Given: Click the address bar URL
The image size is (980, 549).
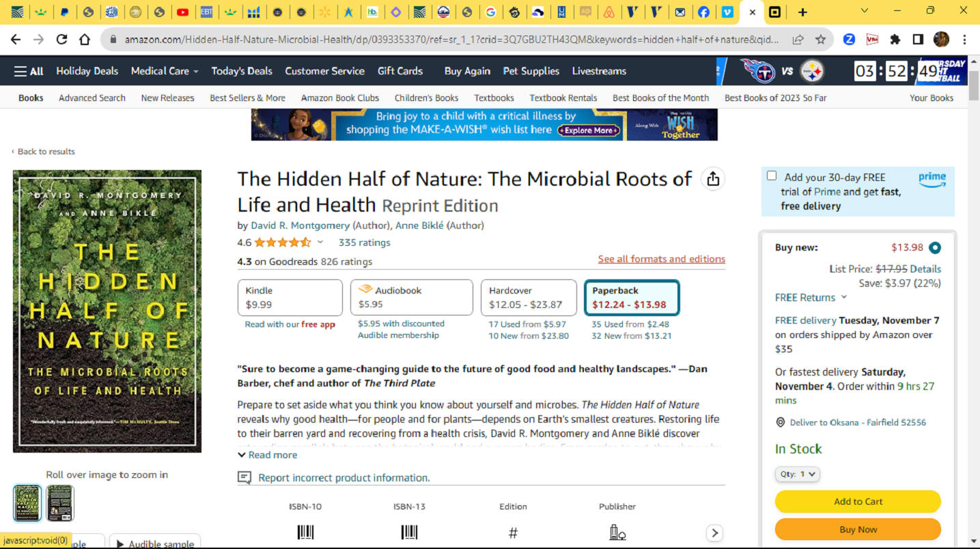Looking at the screenshot, I should click(x=451, y=40).
